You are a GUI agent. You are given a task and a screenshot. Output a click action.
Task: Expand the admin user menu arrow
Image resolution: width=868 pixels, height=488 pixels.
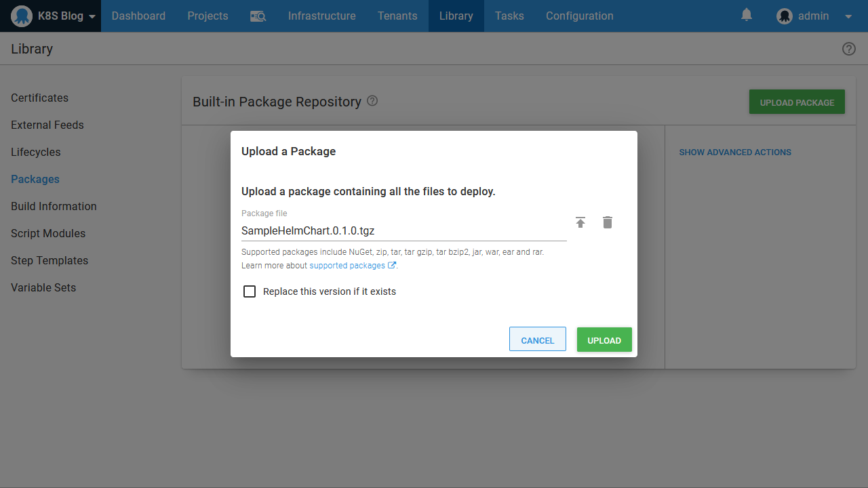[x=848, y=16]
